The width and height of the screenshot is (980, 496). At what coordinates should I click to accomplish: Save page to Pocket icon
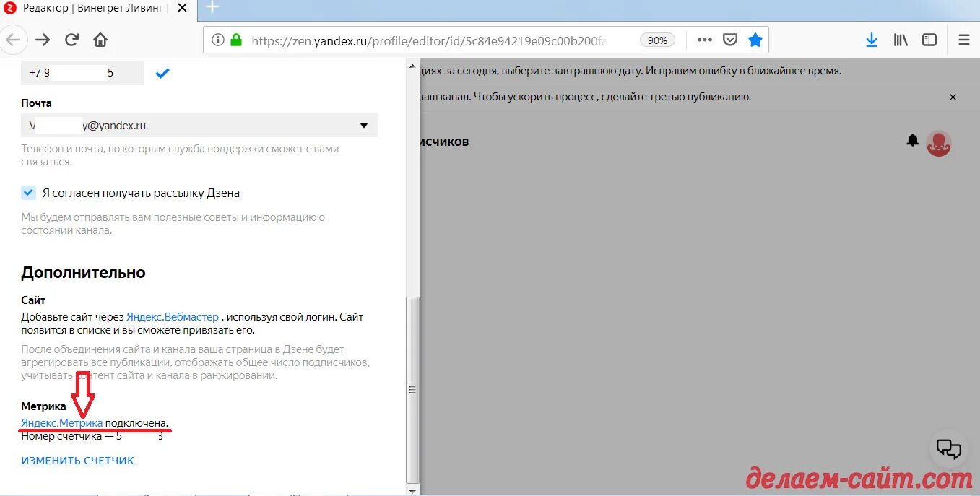point(730,40)
